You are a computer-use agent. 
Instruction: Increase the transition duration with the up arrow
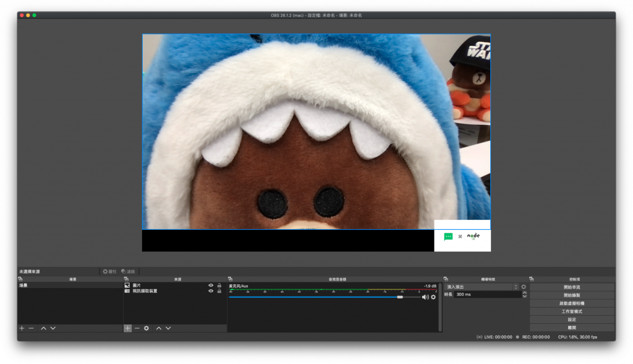524,292
